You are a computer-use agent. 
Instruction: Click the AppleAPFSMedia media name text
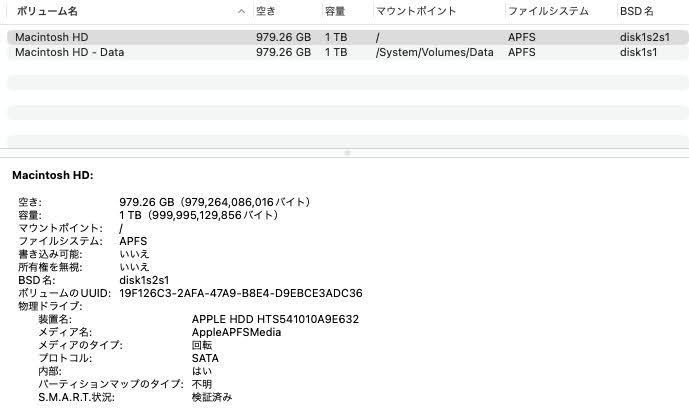(236, 332)
